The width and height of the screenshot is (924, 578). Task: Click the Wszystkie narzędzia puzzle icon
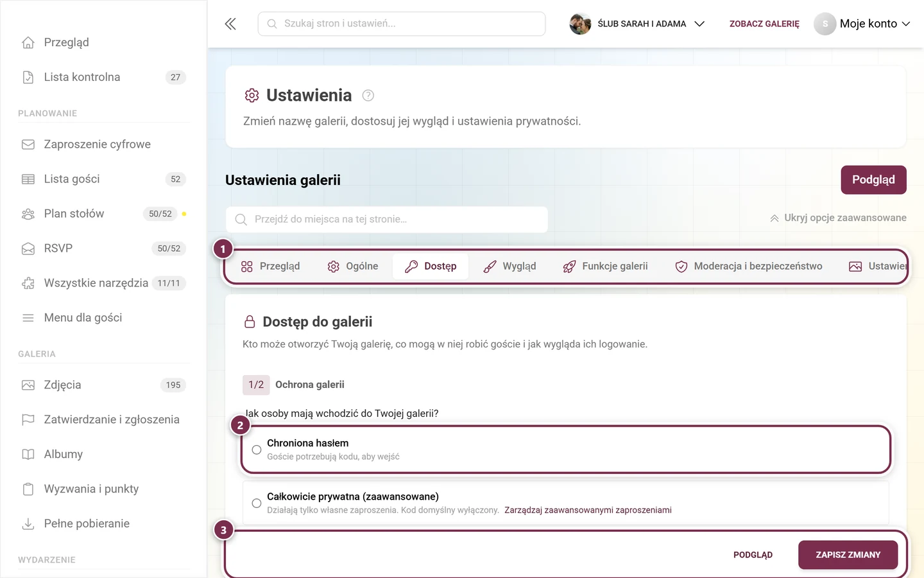tap(28, 283)
